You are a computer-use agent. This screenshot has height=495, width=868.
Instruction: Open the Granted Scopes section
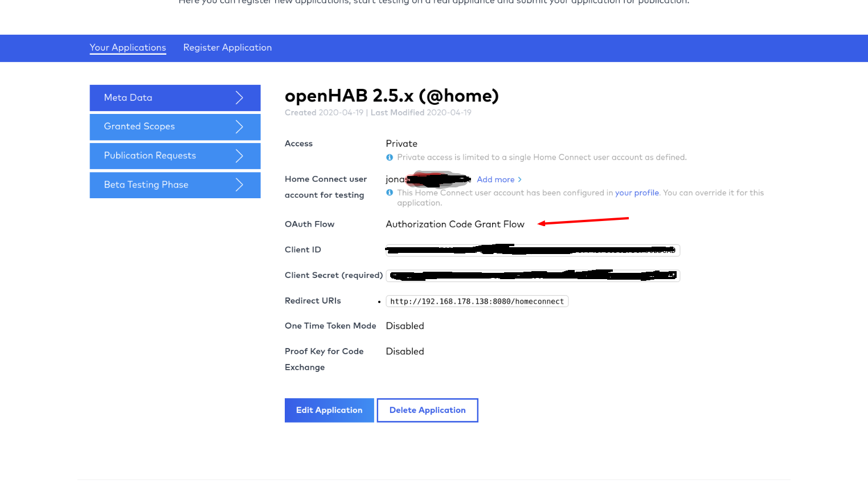175,127
